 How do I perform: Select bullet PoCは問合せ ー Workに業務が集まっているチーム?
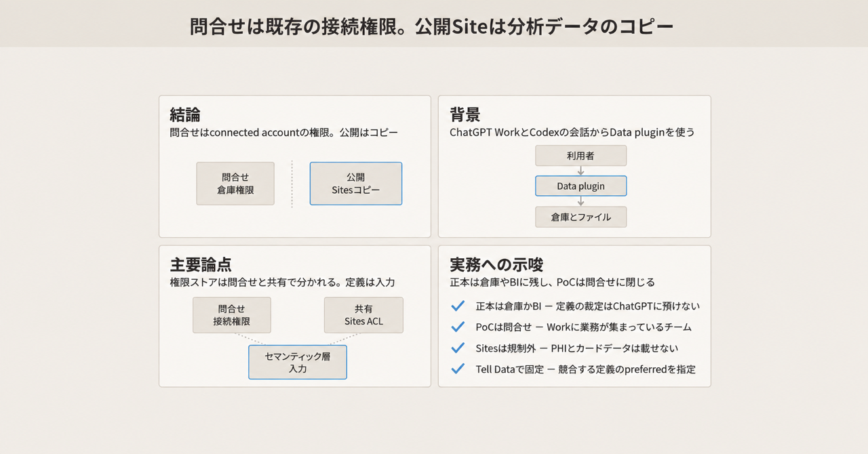point(583,327)
